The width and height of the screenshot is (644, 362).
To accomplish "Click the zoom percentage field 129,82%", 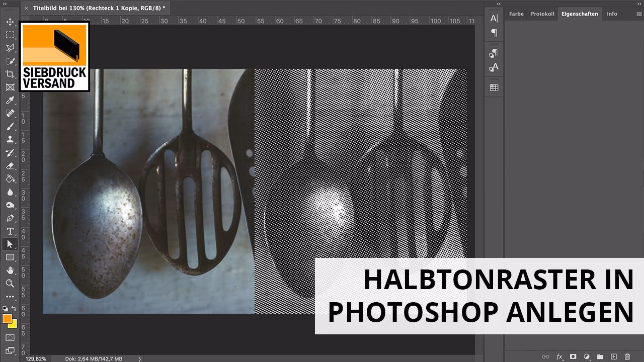I will [36, 358].
